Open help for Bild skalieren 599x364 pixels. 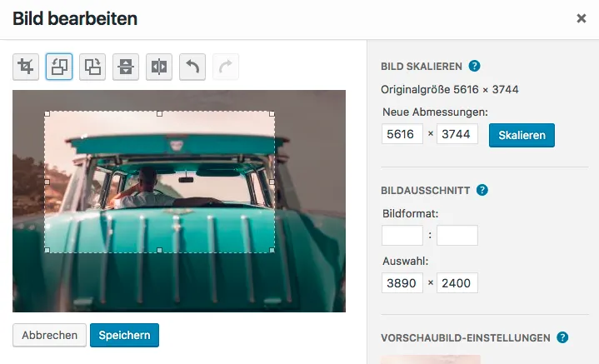(x=474, y=66)
